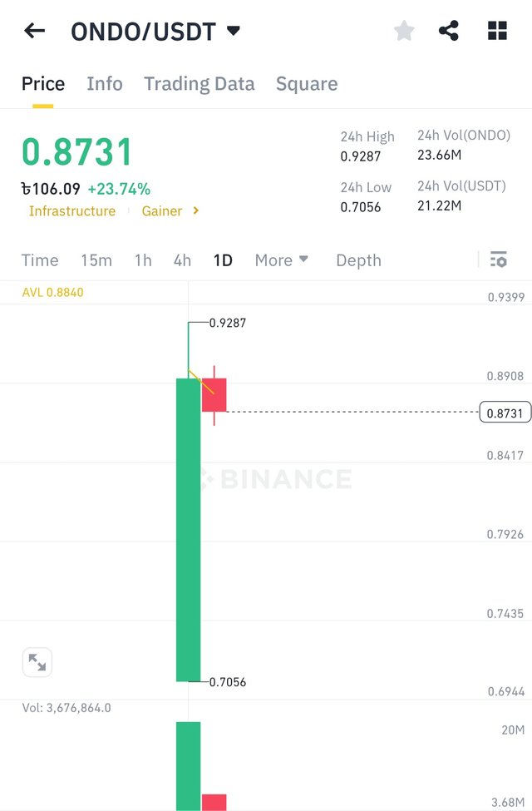Tap the back arrow icon
The image size is (532, 811).
point(35,31)
